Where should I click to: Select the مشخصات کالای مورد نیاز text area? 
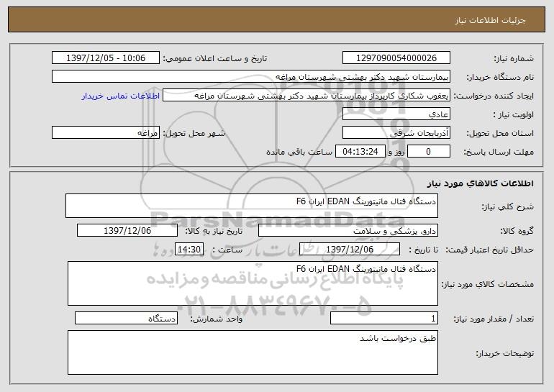[253, 283]
